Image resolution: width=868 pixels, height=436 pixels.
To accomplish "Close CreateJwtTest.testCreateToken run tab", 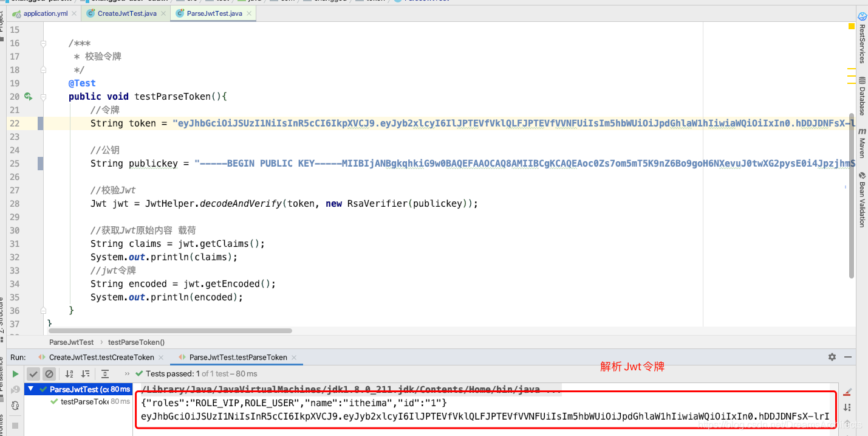I will (161, 358).
